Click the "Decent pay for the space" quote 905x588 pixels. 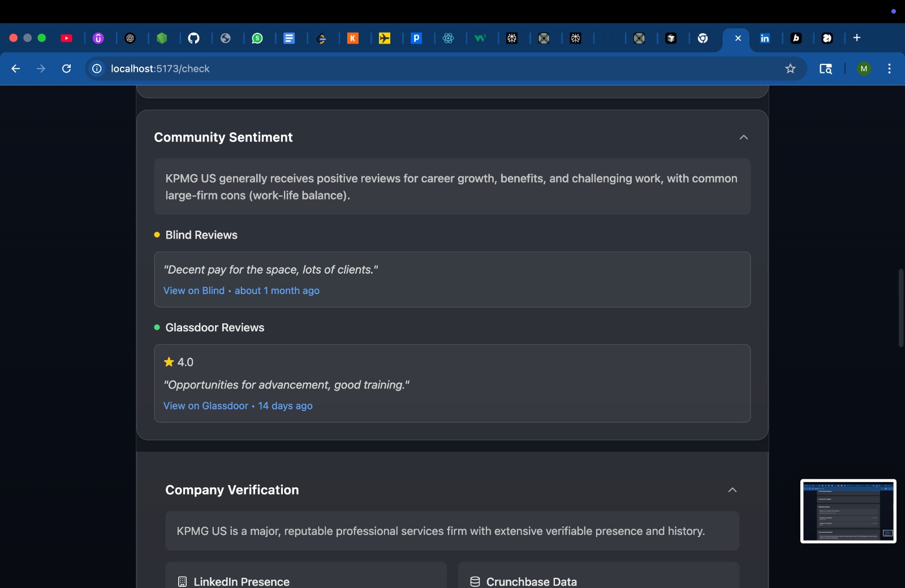pos(271,270)
